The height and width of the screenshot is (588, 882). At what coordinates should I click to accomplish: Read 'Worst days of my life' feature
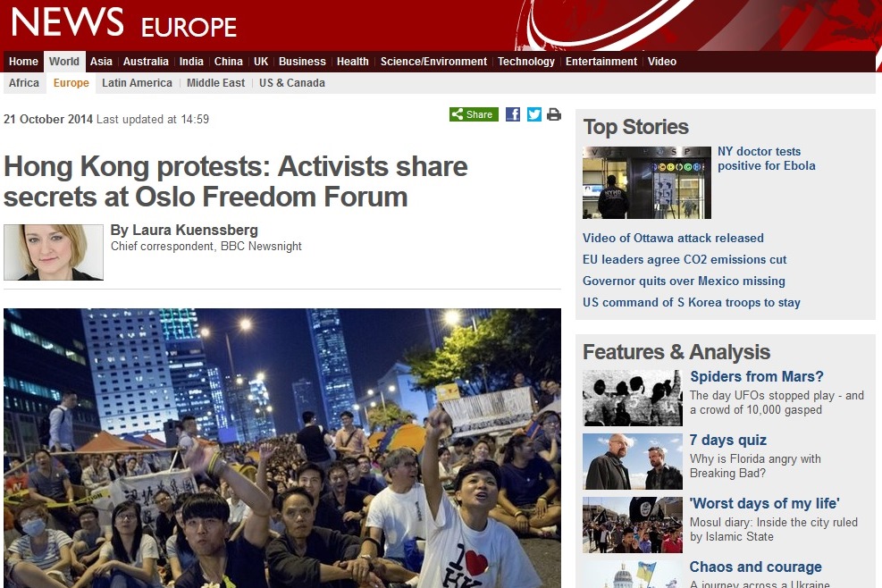pos(764,504)
